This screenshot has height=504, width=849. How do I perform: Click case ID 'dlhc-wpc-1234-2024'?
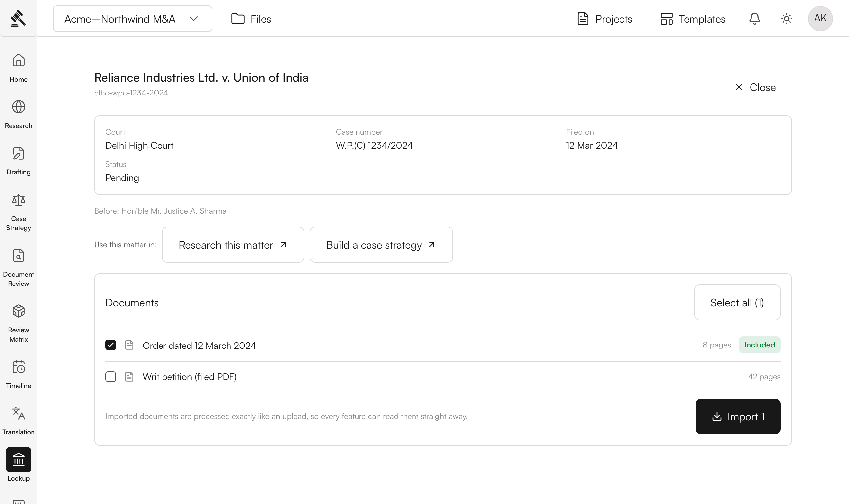click(131, 93)
